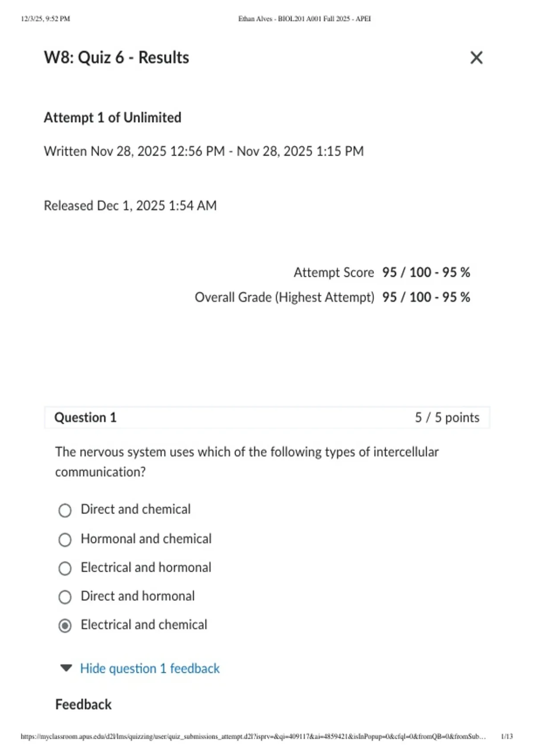The width and height of the screenshot is (534, 756).
Task: Click the Question 1 header label
Action: pyautogui.click(x=85, y=418)
